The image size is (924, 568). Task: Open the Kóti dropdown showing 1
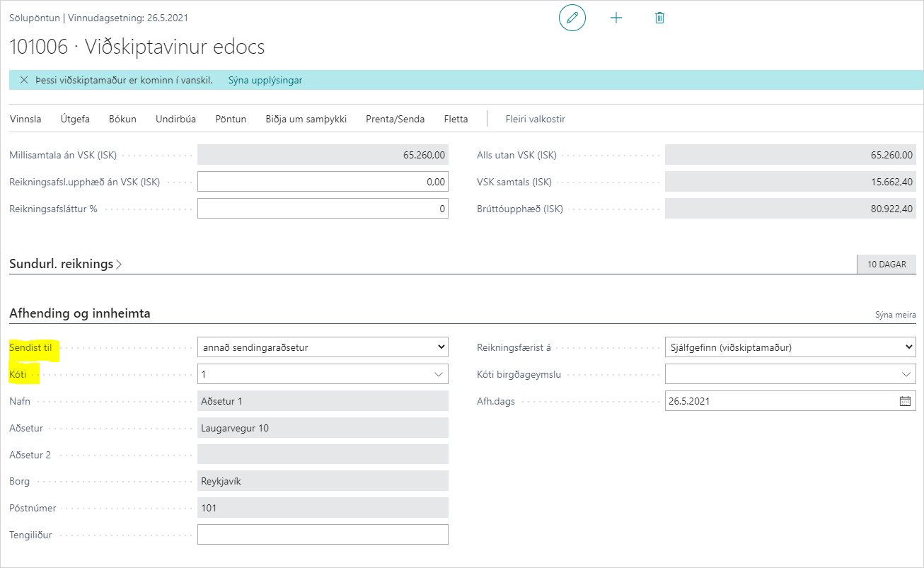pyautogui.click(x=323, y=374)
